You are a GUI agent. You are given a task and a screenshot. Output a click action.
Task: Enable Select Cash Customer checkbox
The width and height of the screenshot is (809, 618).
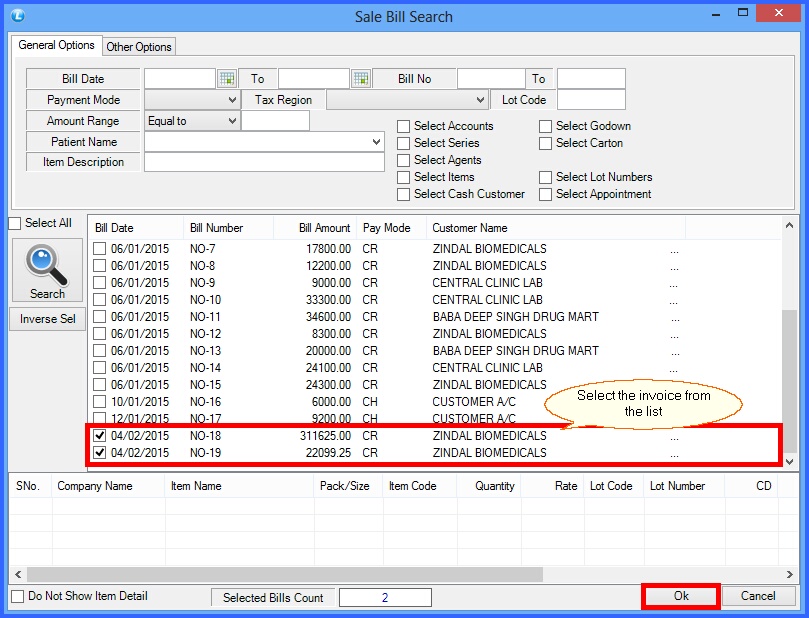tap(403, 194)
